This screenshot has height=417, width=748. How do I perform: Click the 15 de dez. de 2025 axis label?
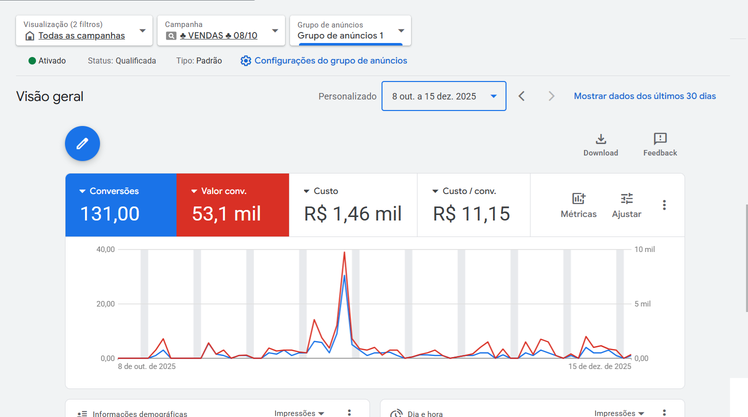600,366
